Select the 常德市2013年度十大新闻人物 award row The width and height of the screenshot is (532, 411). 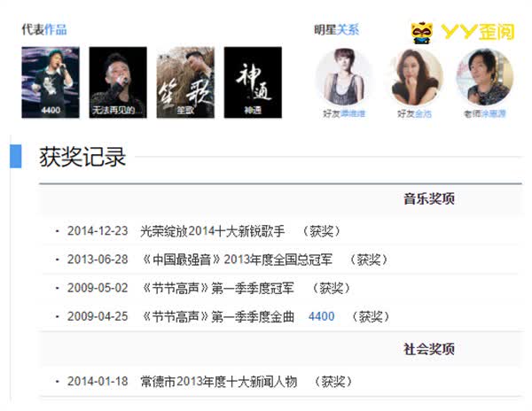280,382
